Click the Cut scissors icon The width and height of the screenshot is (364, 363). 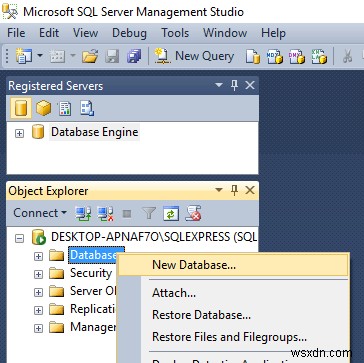[347, 56]
